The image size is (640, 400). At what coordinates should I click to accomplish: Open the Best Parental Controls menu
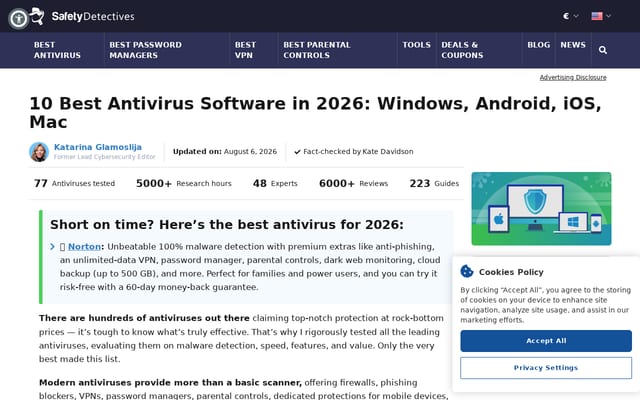317,50
